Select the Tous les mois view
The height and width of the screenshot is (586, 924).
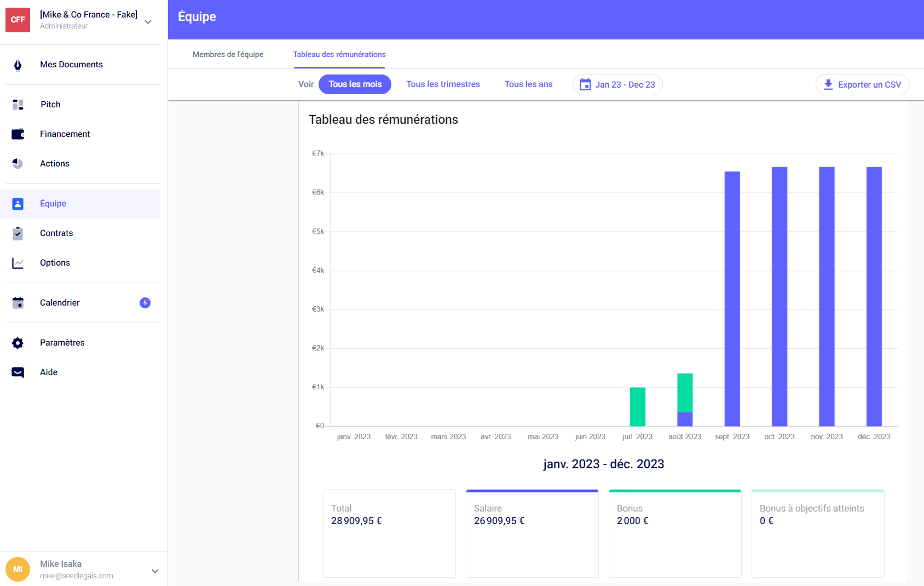[355, 84]
